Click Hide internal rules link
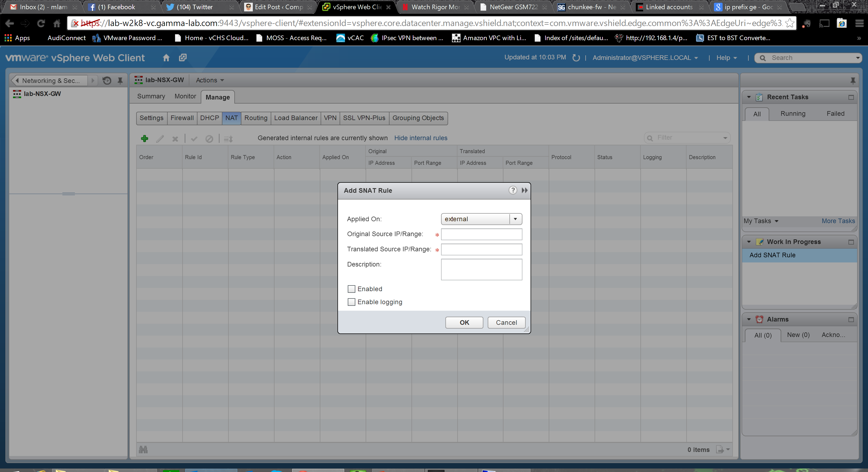 (x=420, y=138)
